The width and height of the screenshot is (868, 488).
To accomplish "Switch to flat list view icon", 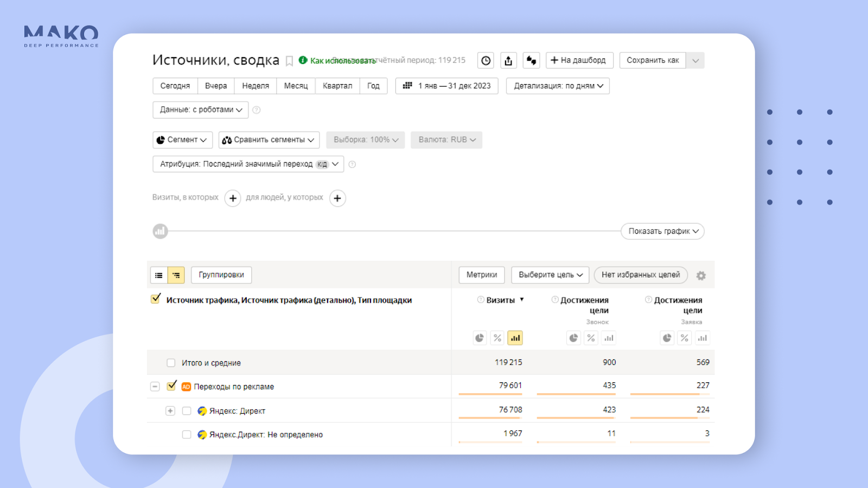I will click(x=159, y=275).
